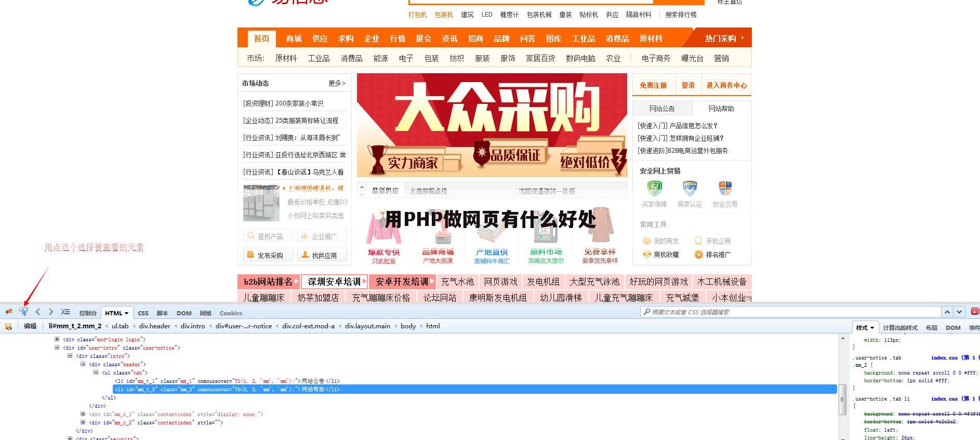This screenshot has width=980, height=440.
Task: Click the div.intro breadcrumb in Firebug
Action: pyautogui.click(x=193, y=326)
